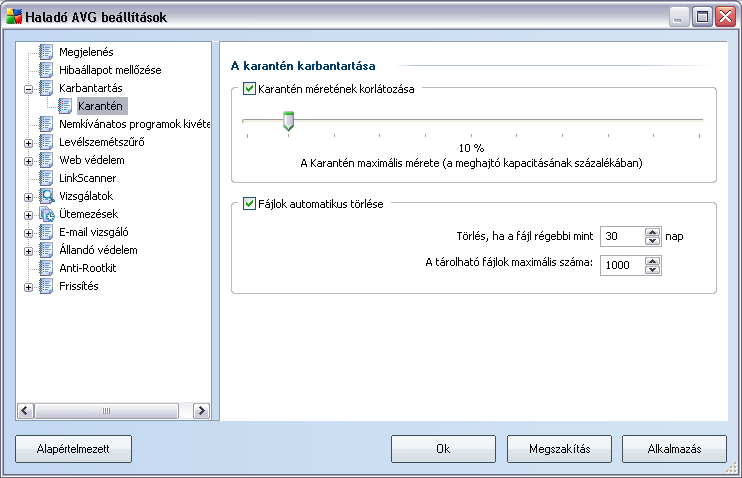Expand the Ütemezések tree node
The height and width of the screenshot is (478, 742).
point(28,215)
